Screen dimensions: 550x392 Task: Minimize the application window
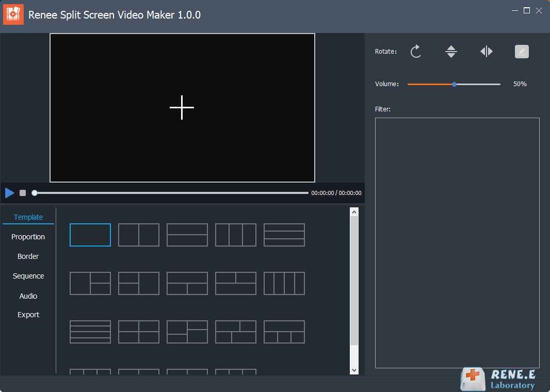click(515, 10)
